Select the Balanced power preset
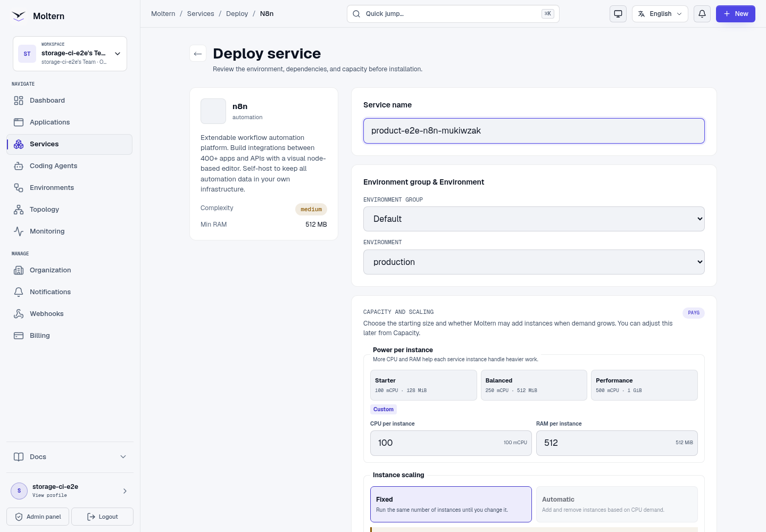Image resolution: width=766 pixels, height=532 pixels. pyautogui.click(x=534, y=385)
